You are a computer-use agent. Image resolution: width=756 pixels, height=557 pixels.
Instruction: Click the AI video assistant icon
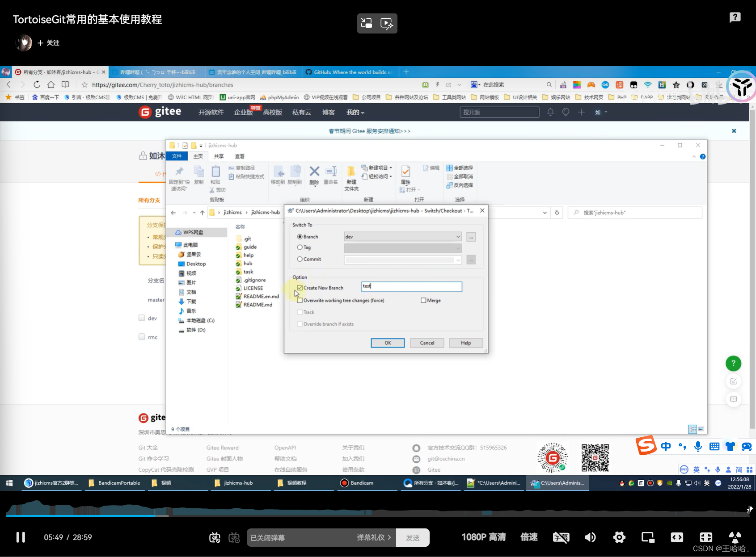coord(387,23)
